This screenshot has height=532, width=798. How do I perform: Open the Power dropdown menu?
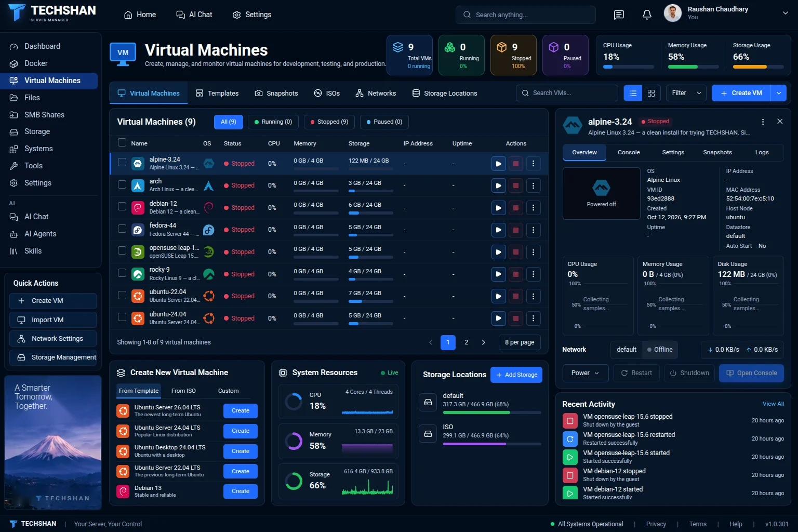(x=585, y=373)
